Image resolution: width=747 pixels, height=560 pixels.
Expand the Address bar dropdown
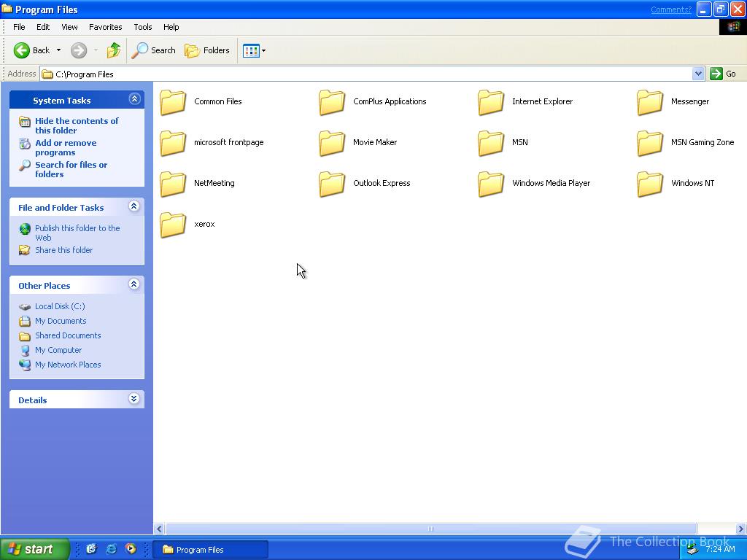698,74
